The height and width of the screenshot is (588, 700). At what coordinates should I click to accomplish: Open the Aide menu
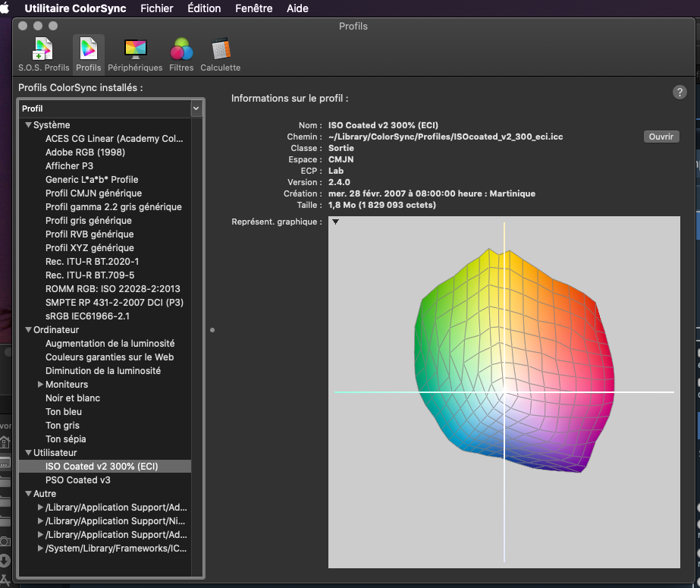(x=297, y=8)
